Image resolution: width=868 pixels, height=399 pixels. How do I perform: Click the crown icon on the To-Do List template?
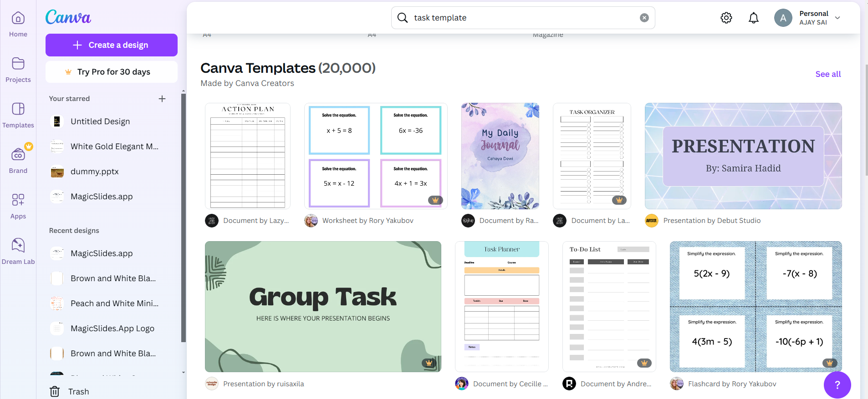point(644,363)
